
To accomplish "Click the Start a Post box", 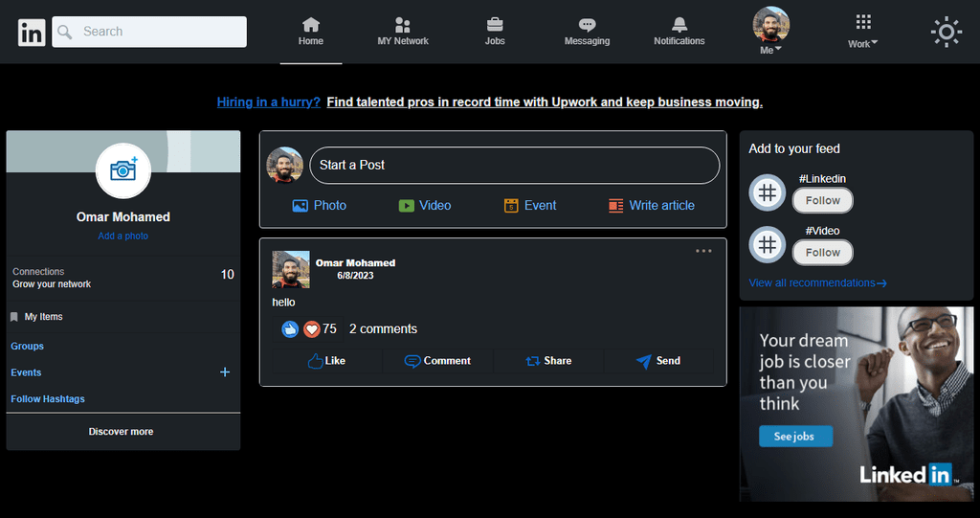I will [514, 165].
